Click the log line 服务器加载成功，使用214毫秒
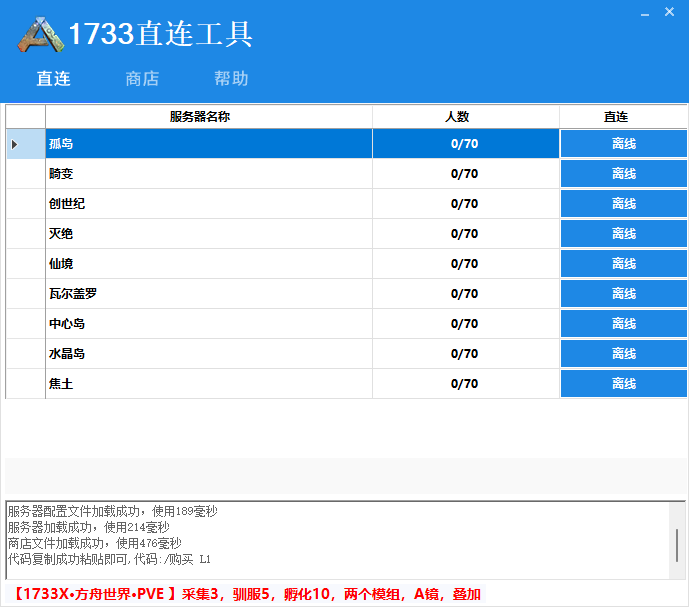This screenshot has height=607, width=689. 88,527
